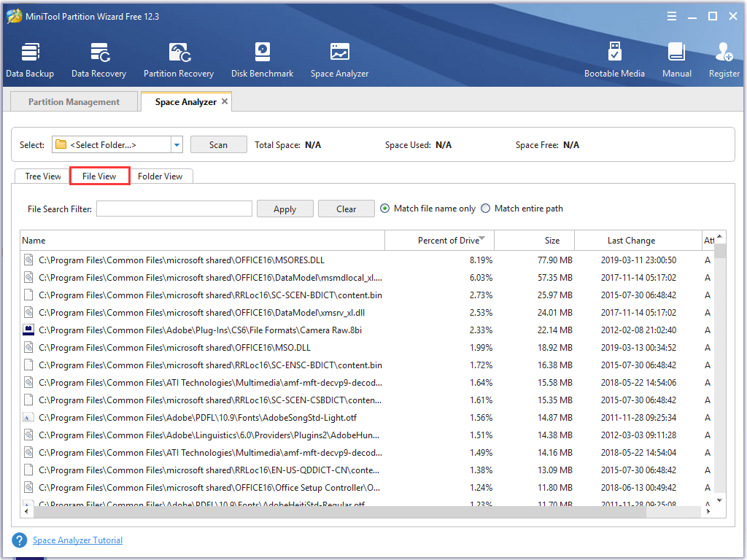
Task: Select the Office Setup Controller row
Action: tap(367, 488)
